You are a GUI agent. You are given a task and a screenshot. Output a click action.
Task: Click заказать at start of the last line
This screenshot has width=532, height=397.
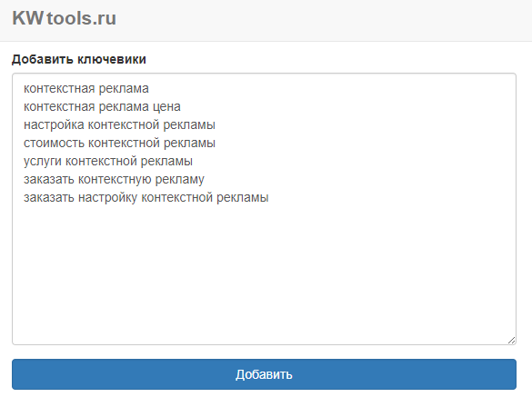tap(49, 198)
